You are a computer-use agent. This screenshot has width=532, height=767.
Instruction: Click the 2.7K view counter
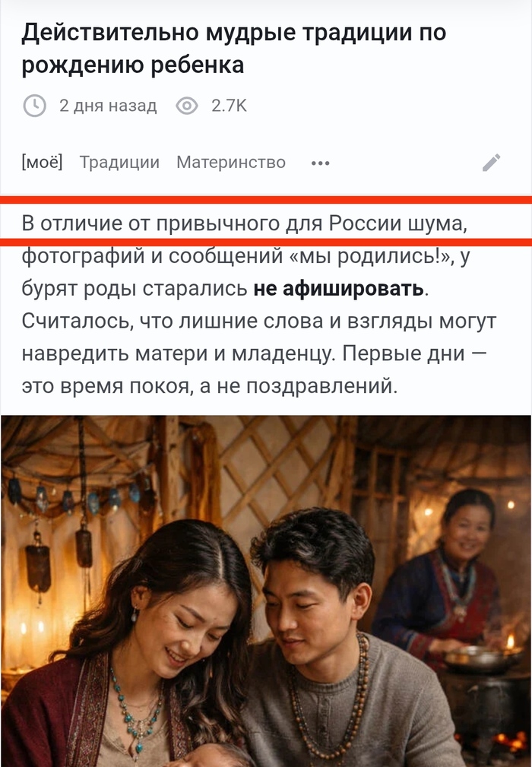pos(229,106)
